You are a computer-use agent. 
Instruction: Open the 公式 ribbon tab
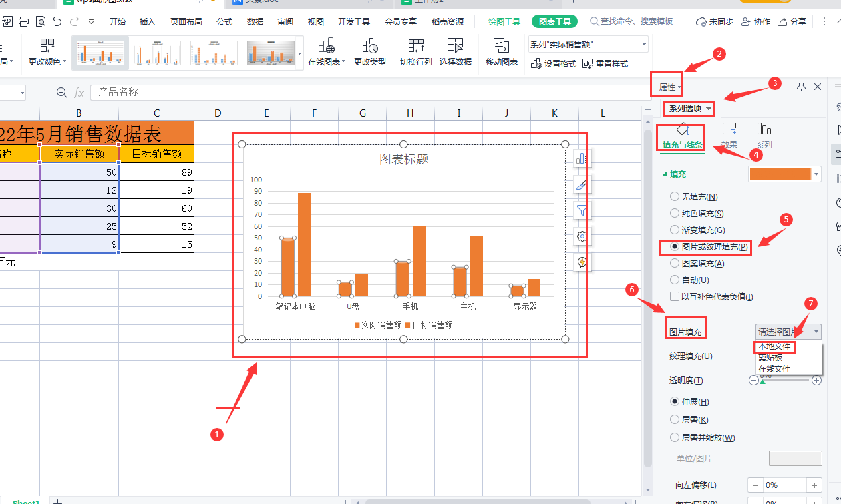[x=224, y=22]
